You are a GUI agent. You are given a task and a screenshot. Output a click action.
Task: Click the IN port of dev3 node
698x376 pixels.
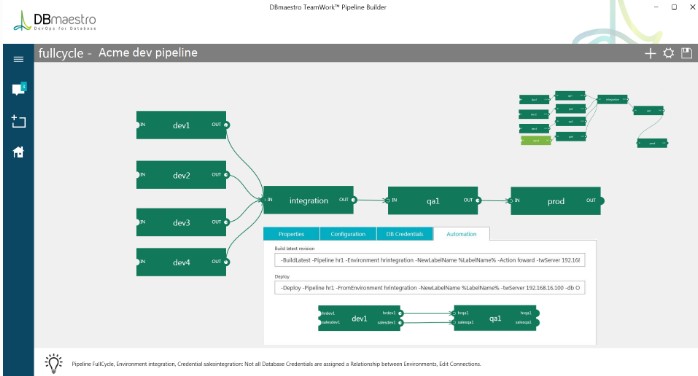[138, 222]
